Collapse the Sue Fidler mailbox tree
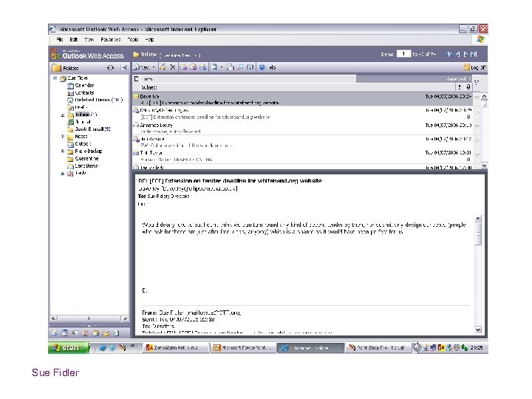This screenshot has width=532, height=399. point(55,78)
